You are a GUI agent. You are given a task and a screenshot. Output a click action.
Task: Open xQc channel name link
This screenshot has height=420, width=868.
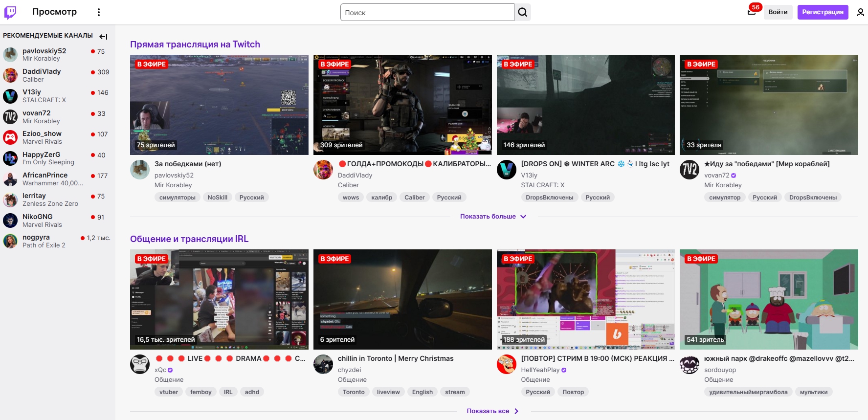click(x=160, y=370)
